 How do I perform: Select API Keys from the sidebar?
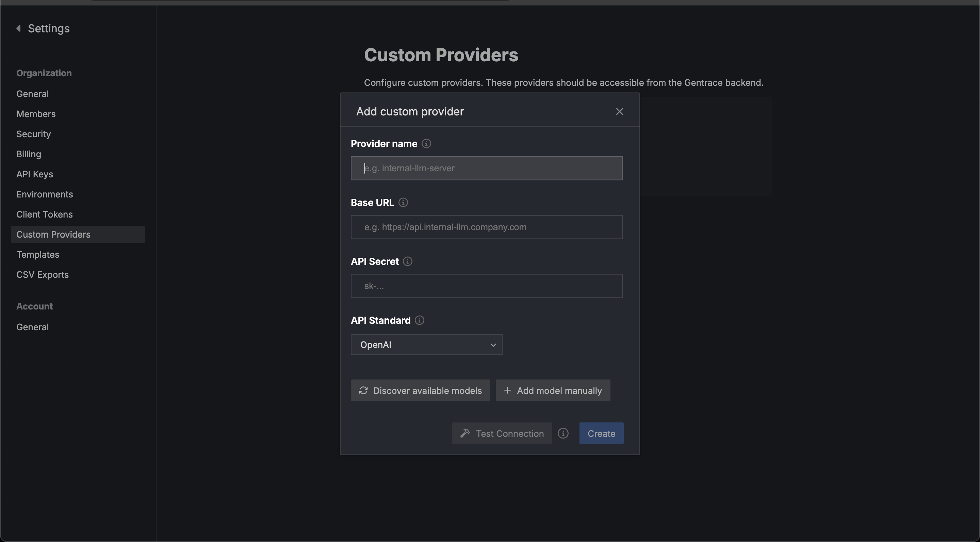[35, 174]
